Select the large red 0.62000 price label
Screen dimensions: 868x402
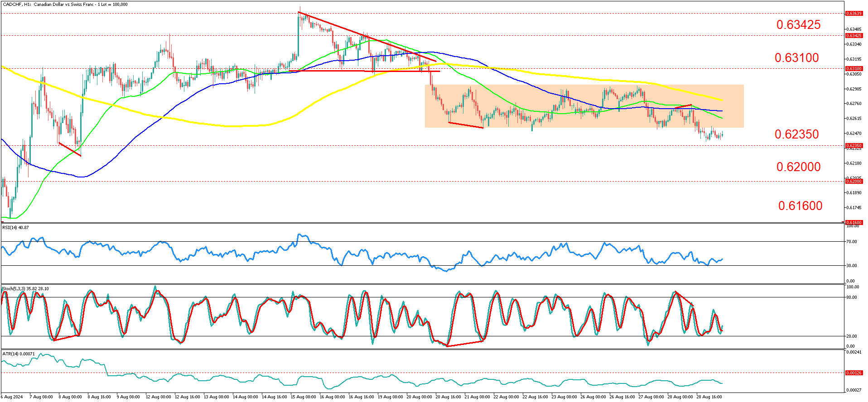[798, 167]
